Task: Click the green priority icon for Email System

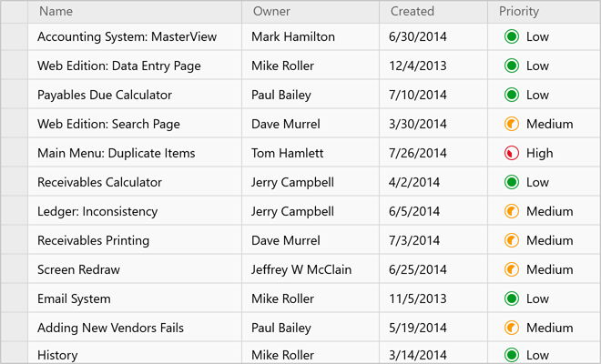Action: click(511, 299)
